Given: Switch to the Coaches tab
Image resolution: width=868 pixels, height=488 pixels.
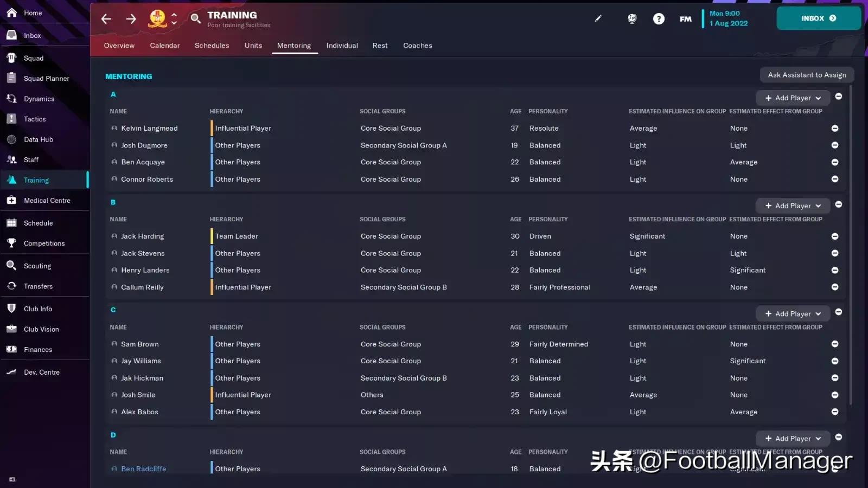Looking at the screenshot, I should tap(417, 46).
